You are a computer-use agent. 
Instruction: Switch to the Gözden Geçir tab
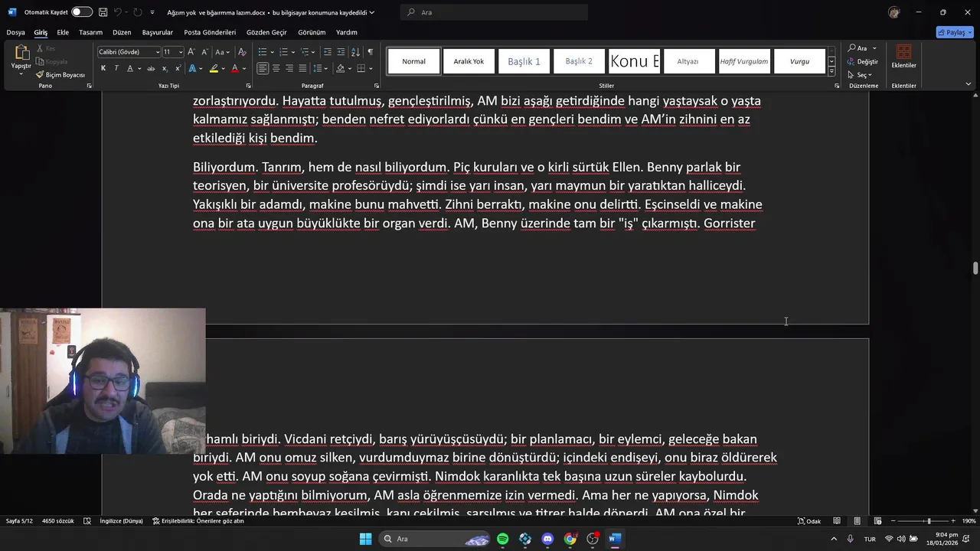(x=266, y=32)
